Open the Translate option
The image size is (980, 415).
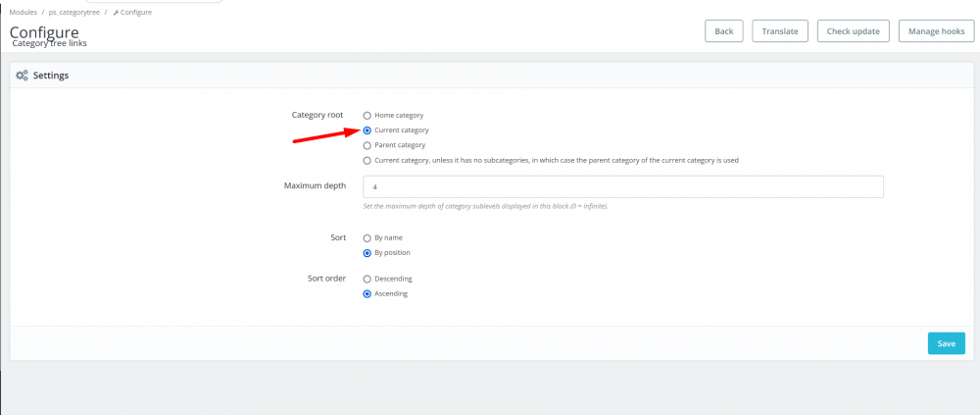(780, 31)
